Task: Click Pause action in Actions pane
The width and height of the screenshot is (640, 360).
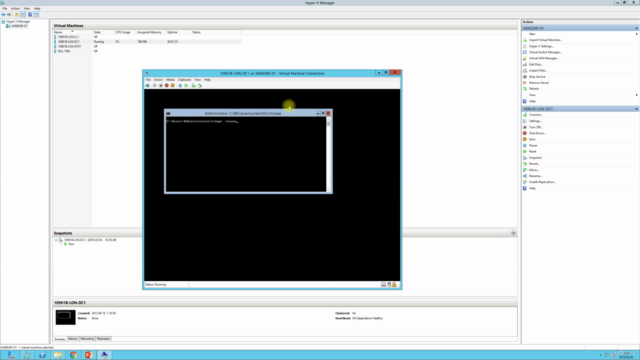Action: pos(533,145)
